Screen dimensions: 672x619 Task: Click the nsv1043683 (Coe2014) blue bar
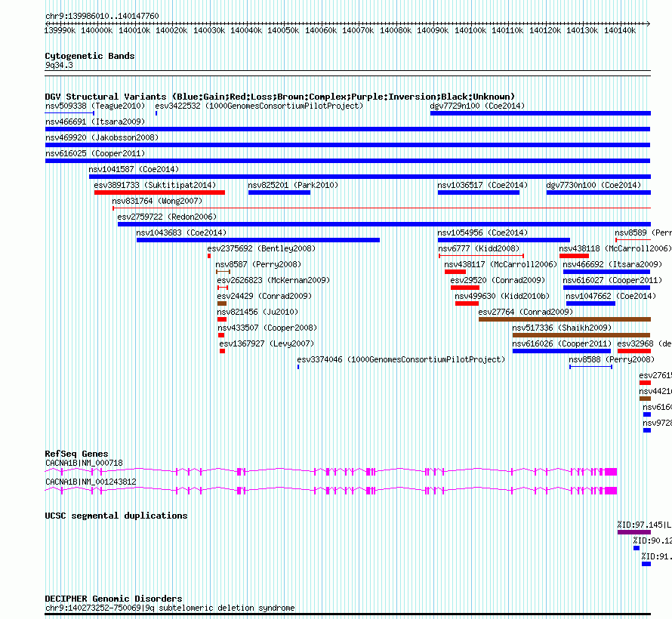(x=258, y=240)
